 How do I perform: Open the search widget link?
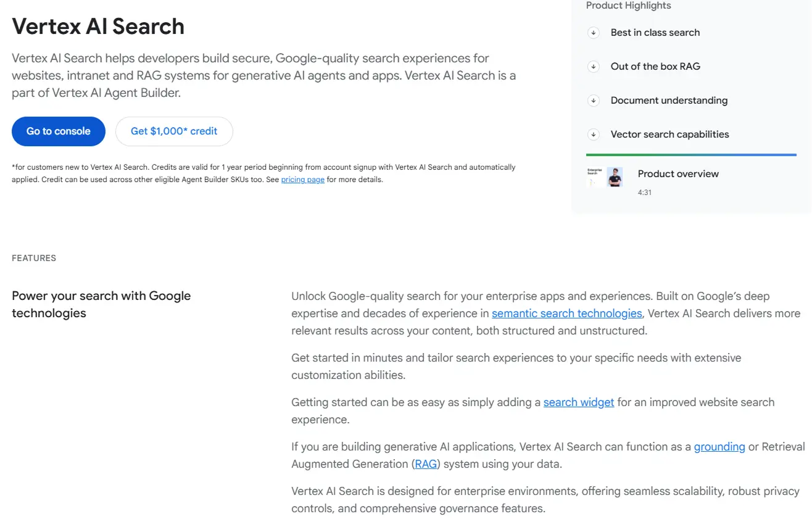(x=578, y=402)
